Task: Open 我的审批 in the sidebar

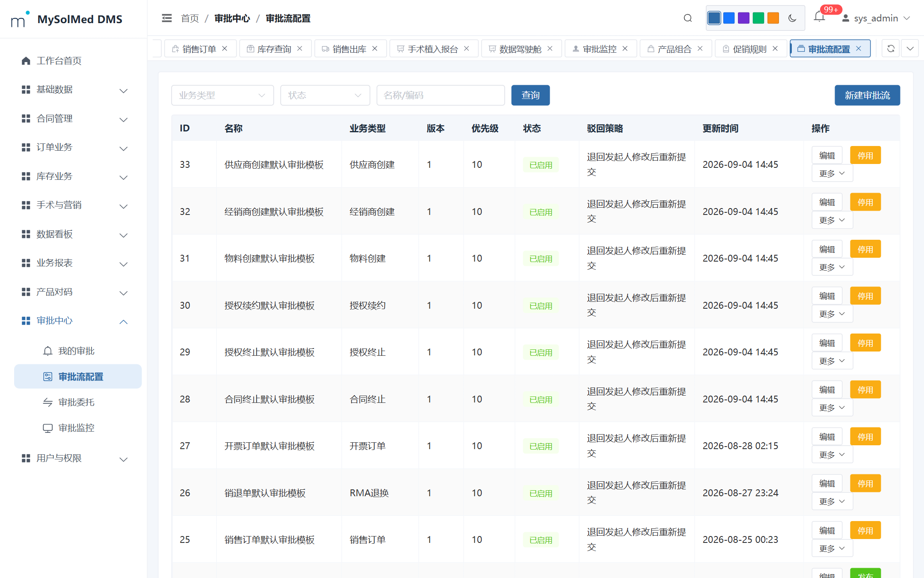Action: coord(78,351)
